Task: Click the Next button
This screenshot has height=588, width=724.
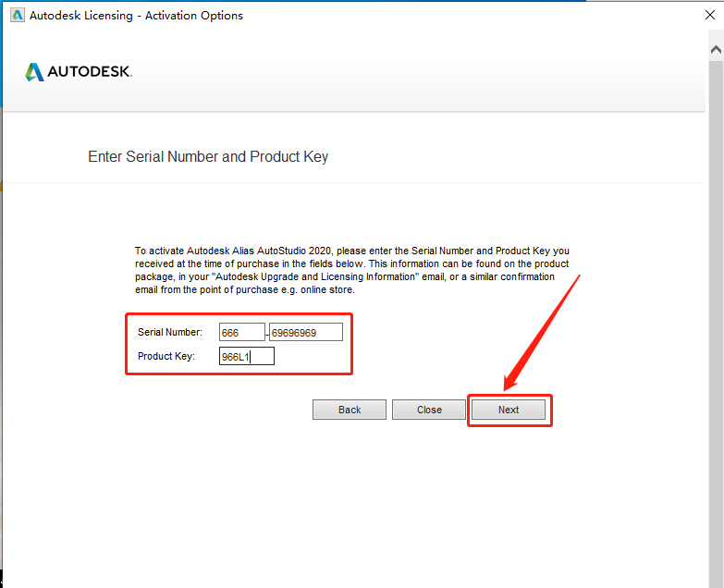Action: tap(509, 410)
